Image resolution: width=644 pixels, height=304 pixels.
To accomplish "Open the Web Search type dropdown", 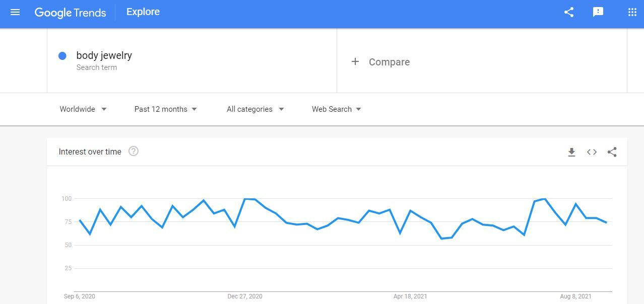I will click(336, 109).
